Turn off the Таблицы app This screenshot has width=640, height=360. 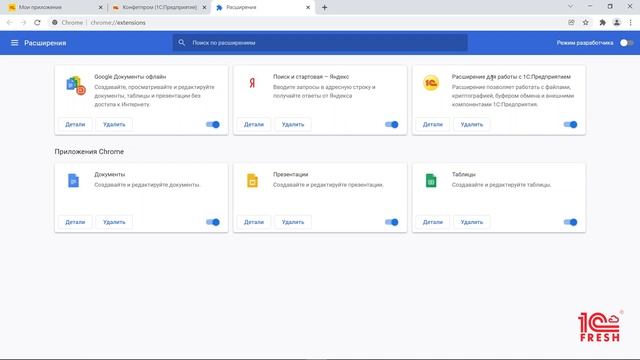[570, 222]
